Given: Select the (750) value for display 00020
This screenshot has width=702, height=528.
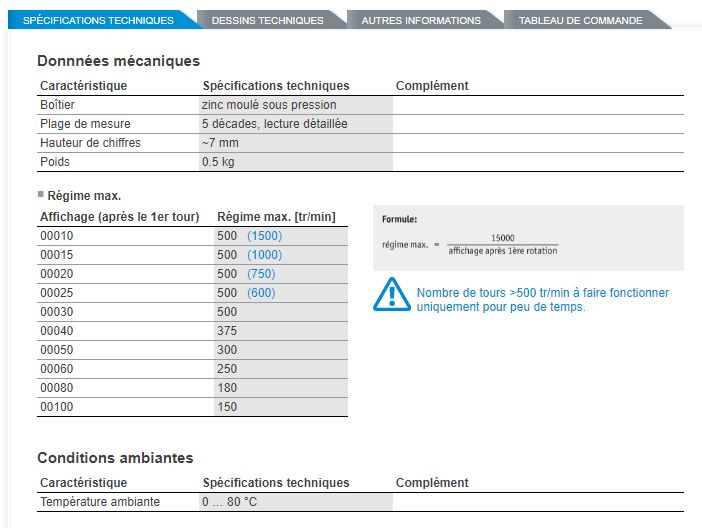Looking at the screenshot, I should [261, 274].
